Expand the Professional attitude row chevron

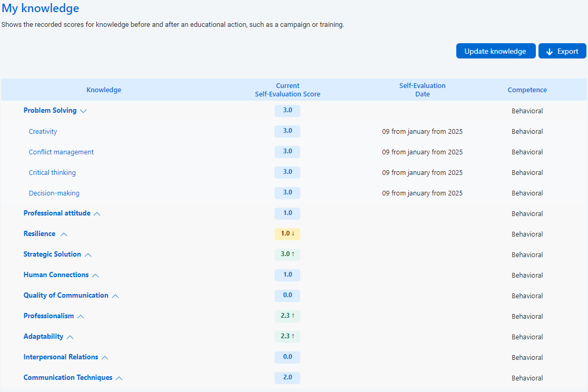97,214
